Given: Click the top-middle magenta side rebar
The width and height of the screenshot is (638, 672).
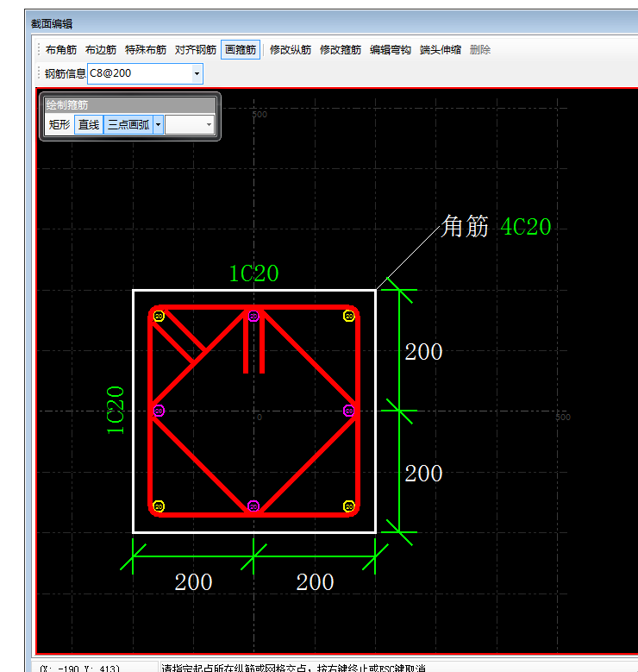Looking at the screenshot, I should 253,317.
